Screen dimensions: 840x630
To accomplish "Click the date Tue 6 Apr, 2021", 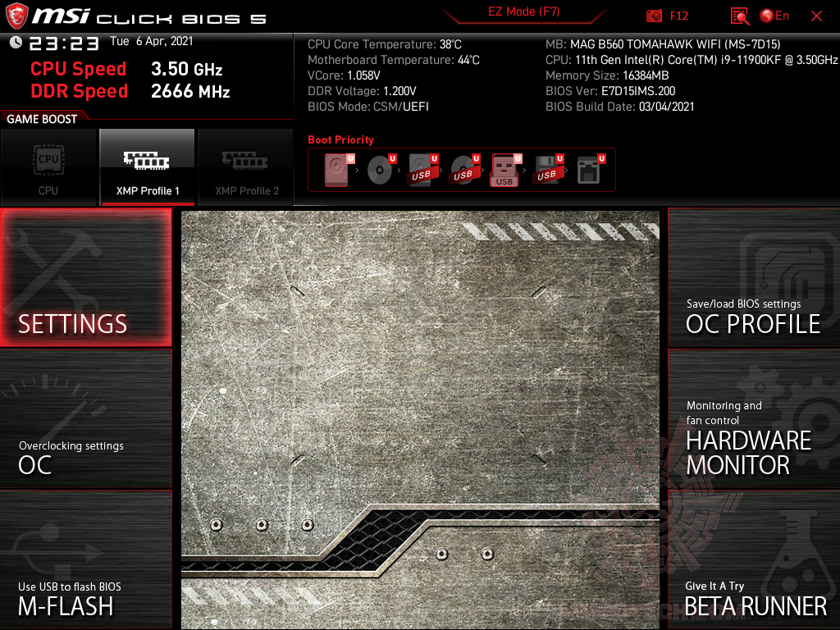I will click(152, 41).
